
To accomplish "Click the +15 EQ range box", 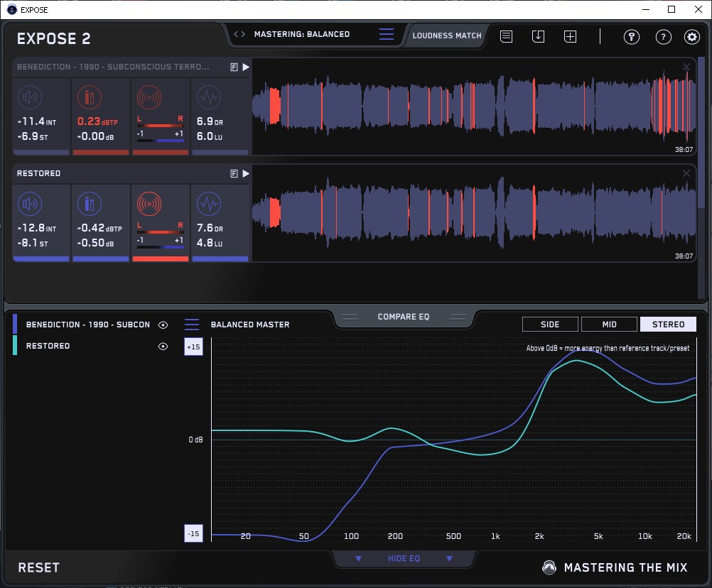I will click(193, 347).
